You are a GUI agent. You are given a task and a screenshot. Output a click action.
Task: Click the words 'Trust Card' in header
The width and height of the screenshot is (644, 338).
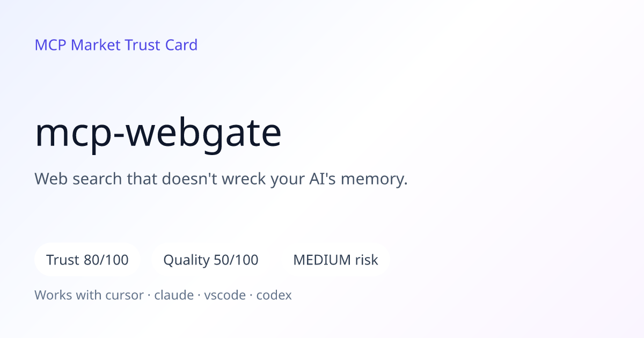[x=161, y=45]
